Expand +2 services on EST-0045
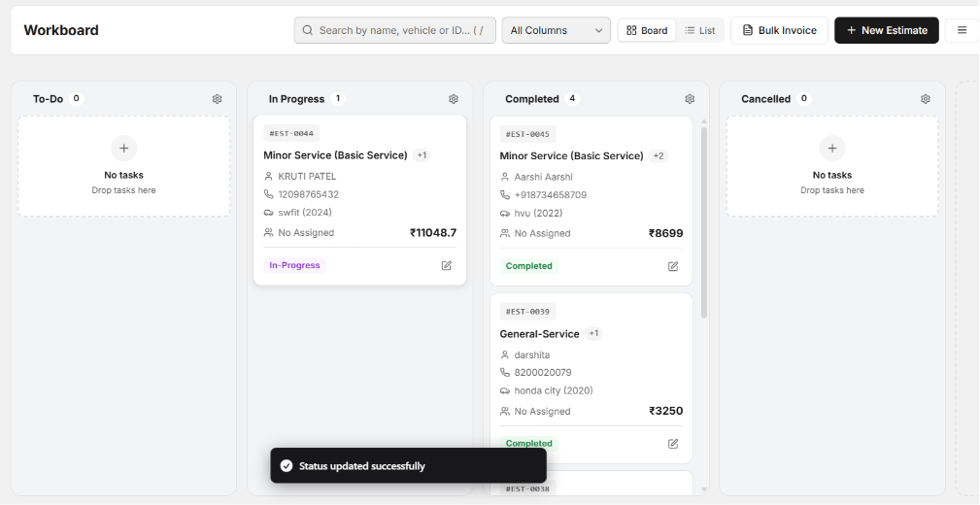980x505 pixels. click(659, 155)
